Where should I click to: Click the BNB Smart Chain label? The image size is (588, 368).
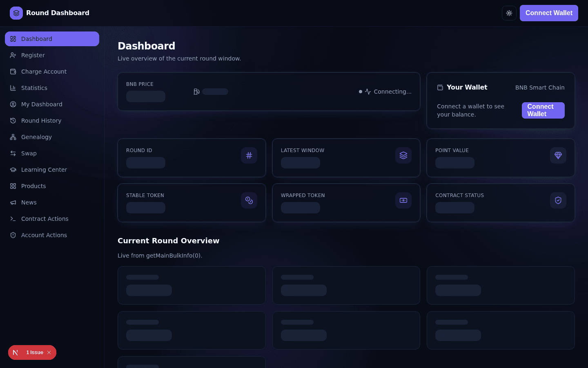tap(540, 88)
